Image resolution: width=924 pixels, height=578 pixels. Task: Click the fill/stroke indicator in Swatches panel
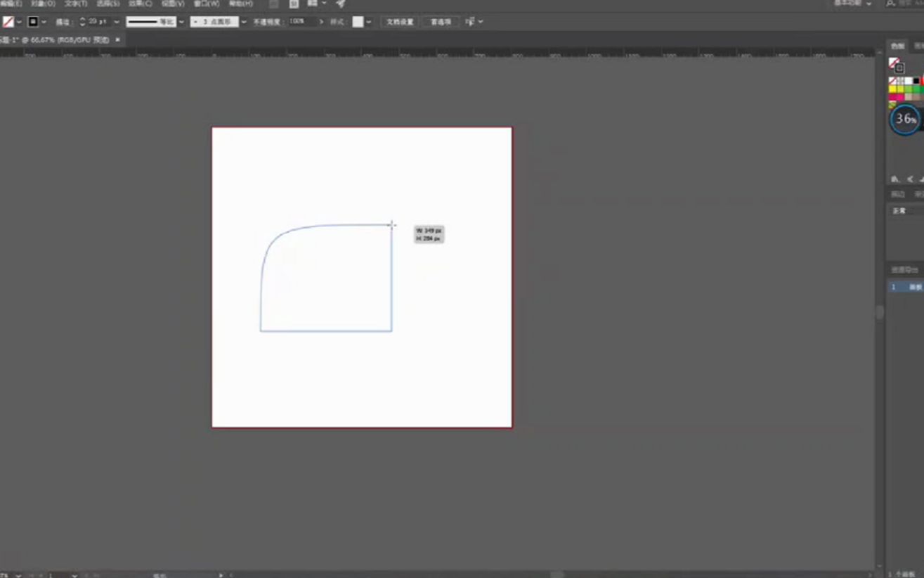coord(896,65)
